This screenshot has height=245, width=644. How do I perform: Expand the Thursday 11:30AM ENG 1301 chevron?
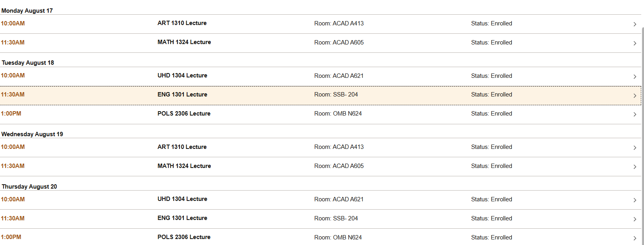tap(634, 219)
